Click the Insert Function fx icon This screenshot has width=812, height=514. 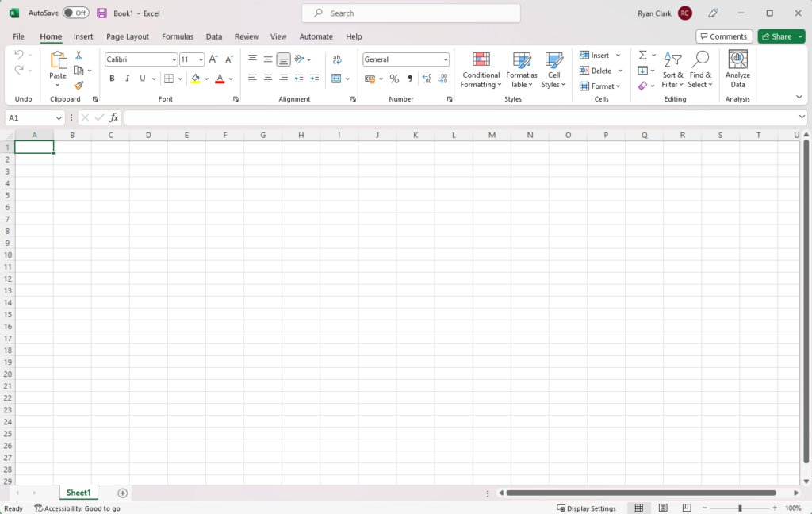[x=114, y=117]
